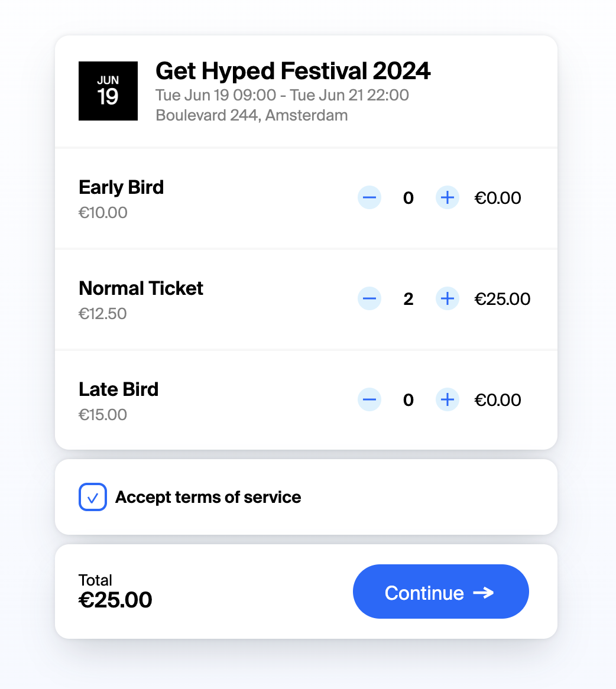Select the Get Hyped Festival 2024 title

[x=293, y=71]
